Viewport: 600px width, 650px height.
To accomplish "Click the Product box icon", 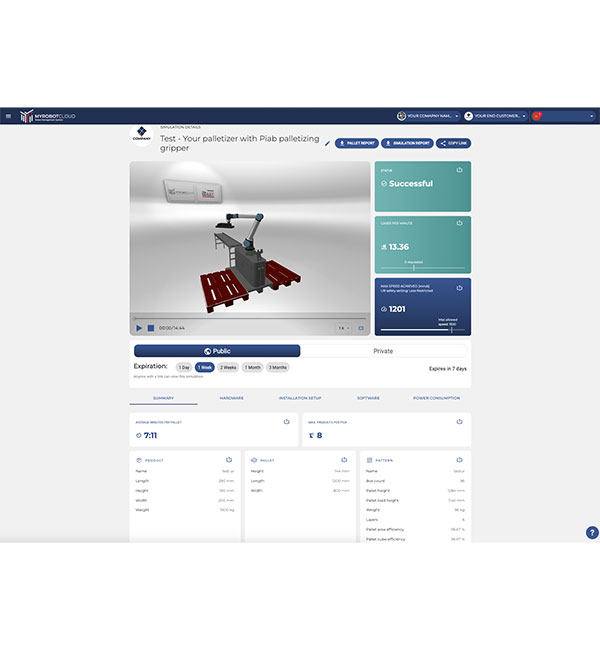I will 139,460.
